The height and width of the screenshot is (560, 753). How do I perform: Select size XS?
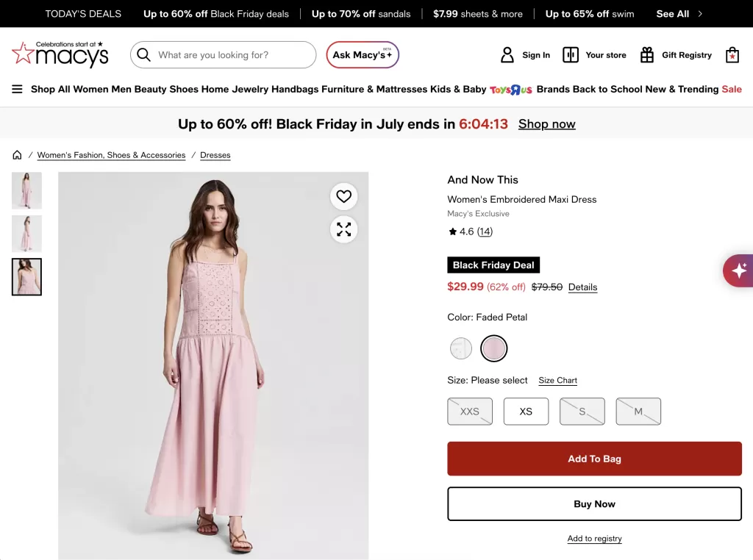pyautogui.click(x=526, y=412)
